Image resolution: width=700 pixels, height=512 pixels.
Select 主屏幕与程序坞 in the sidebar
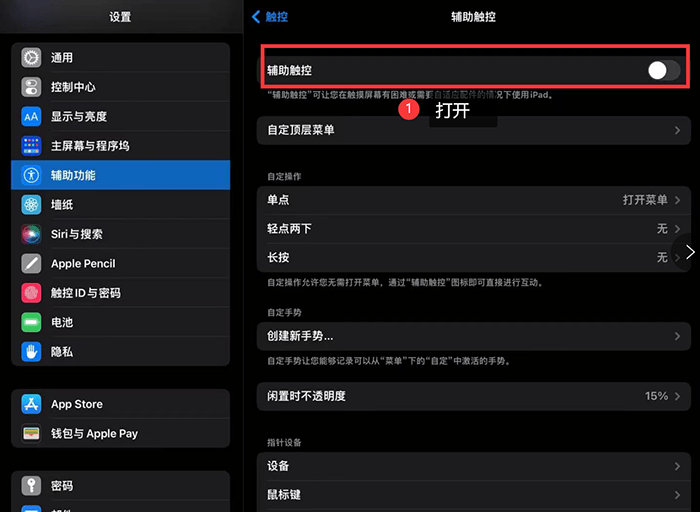pyautogui.click(x=120, y=146)
